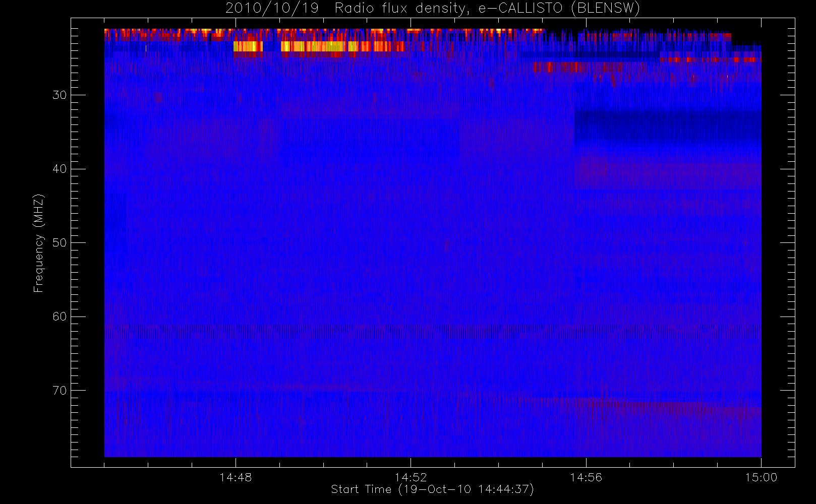This screenshot has width=816, height=504.
Task: Click the 50 MHz frequency tick label
Action: point(60,242)
